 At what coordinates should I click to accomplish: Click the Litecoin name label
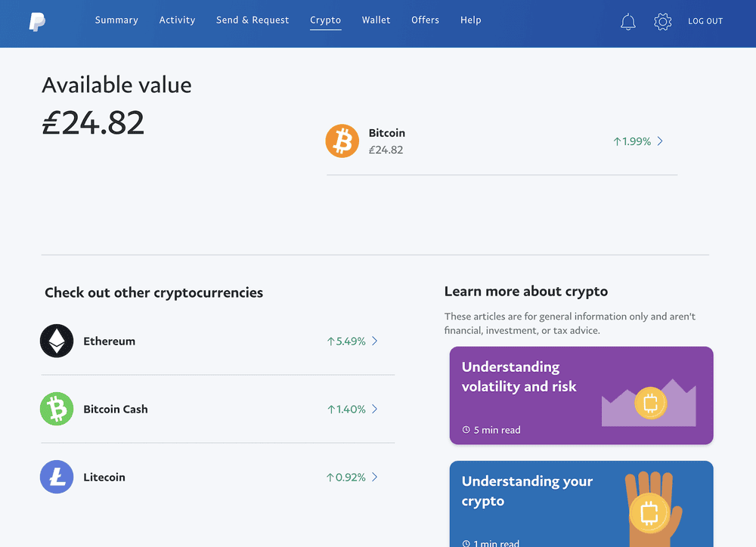104,477
